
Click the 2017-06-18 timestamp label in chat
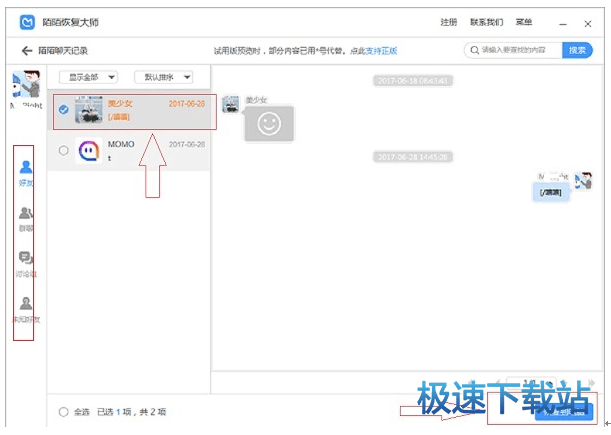[413, 81]
